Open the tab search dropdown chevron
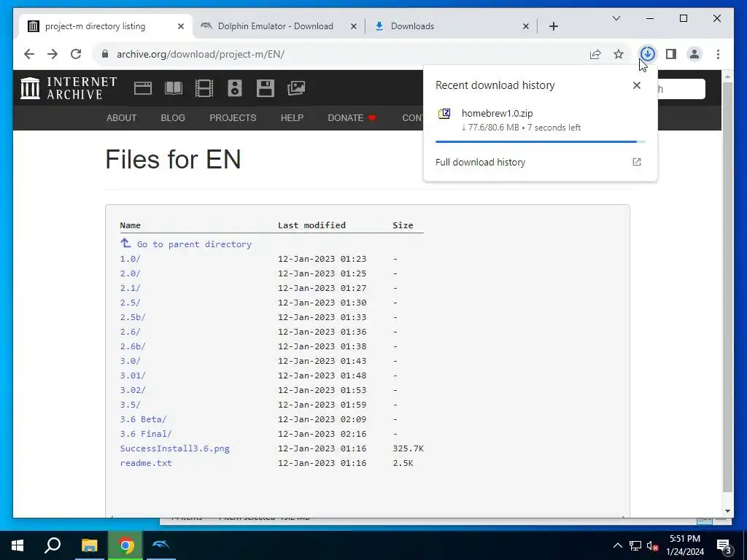Viewport: 747px width, 560px height. (616, 18)
